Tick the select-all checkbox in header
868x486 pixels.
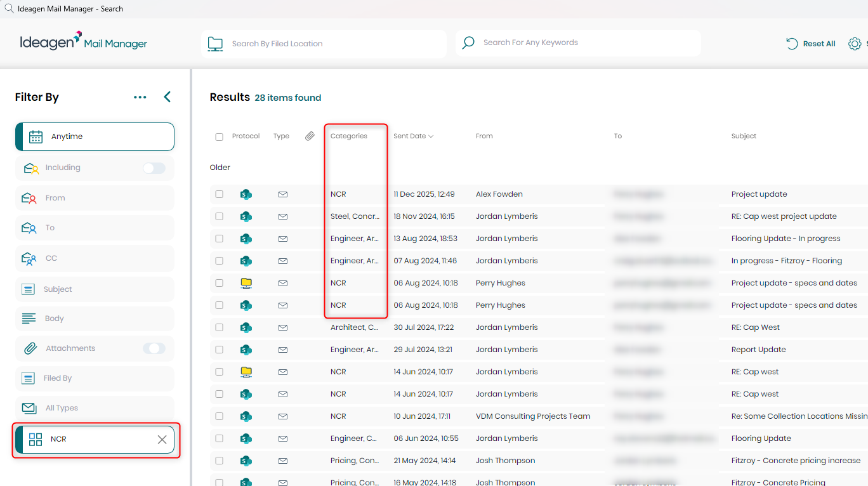(x=219, y=137)
